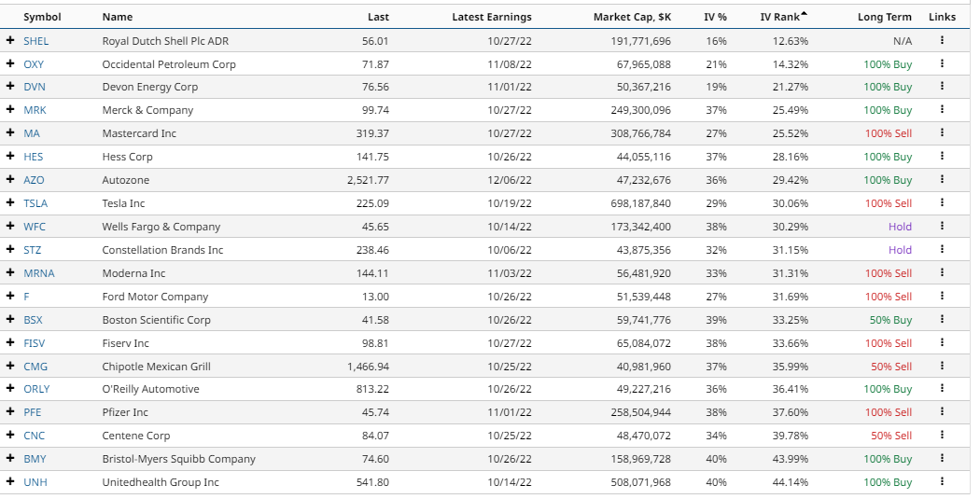Open links menu for Royal Dutch Shell row
Image resolution: width=980 pixels, height=499 pixels.
[x=943, y=41]
